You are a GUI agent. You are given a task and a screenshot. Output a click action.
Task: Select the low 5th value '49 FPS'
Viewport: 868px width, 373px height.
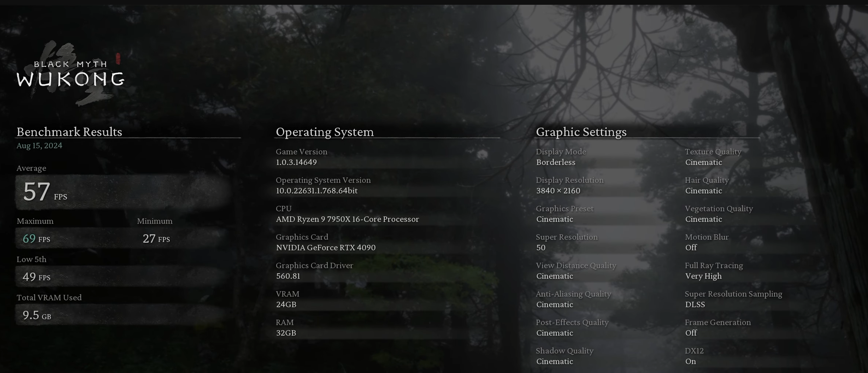coord(36,277)
